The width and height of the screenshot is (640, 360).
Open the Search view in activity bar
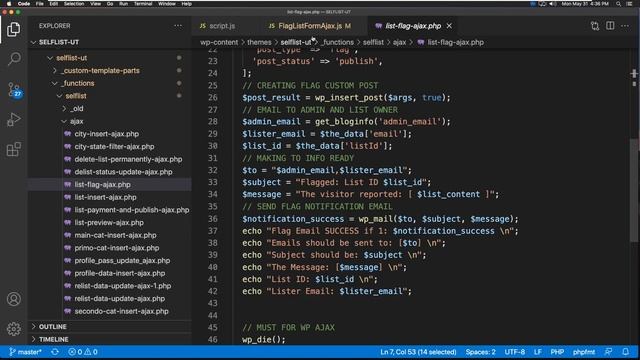pos(14,59)
